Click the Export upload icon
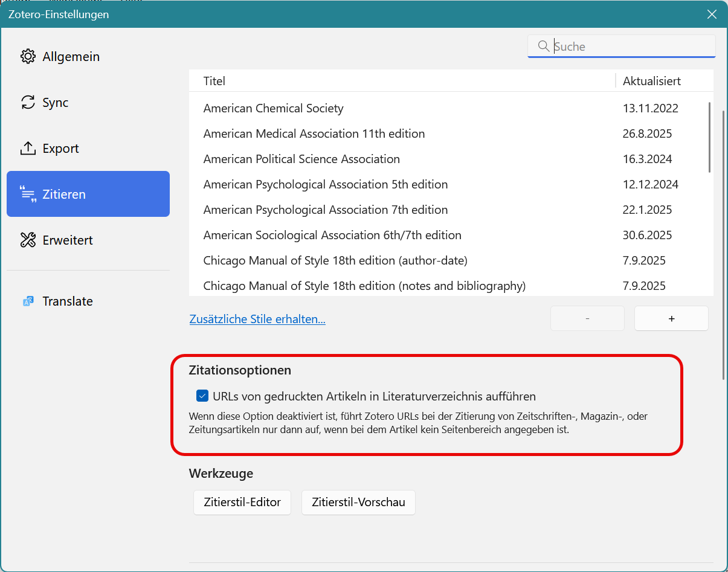This screenshot has width=728, height=572. (28, 149)
